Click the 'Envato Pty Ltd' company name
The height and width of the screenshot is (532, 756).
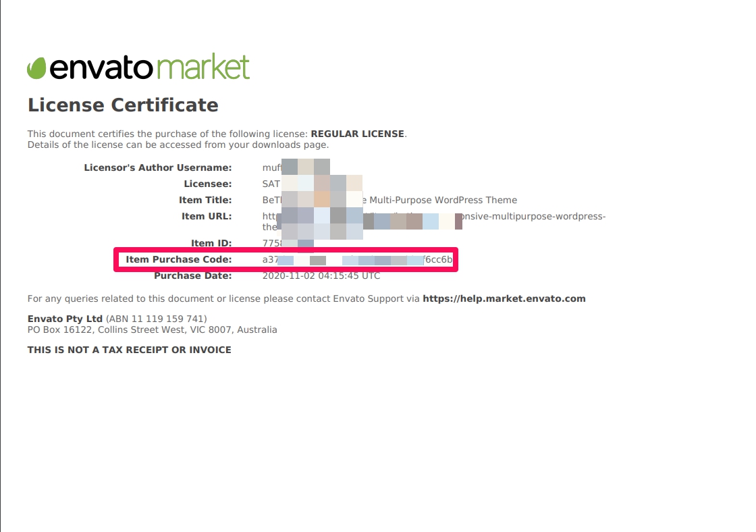(x=65, y=319)
